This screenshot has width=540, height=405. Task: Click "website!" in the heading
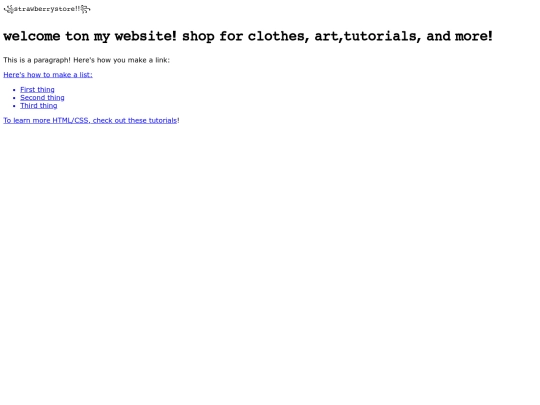146,36
